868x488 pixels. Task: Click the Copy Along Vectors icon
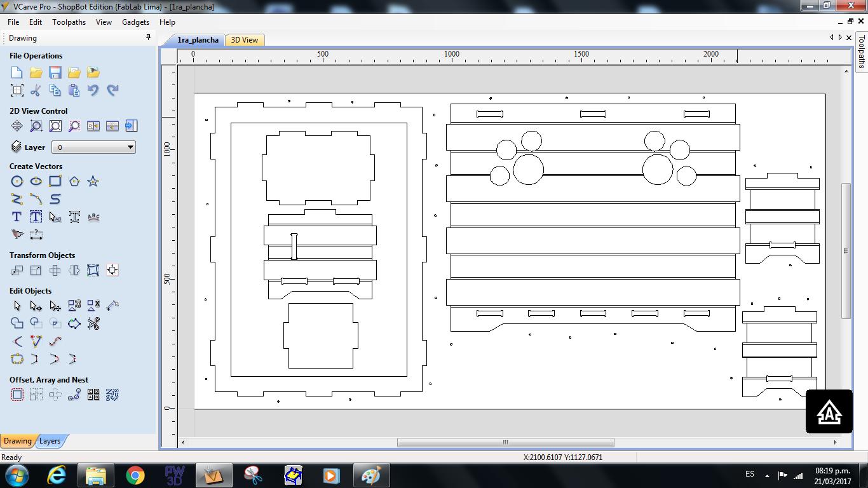pyautogui.click(x=74, y=395)
